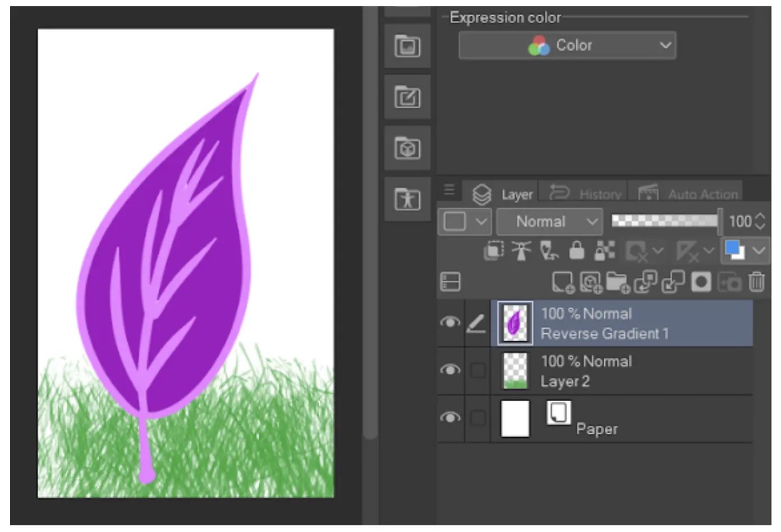Add a layer mask to Reverse Gradient 1

pyautogui.click(x=701, y=282)
